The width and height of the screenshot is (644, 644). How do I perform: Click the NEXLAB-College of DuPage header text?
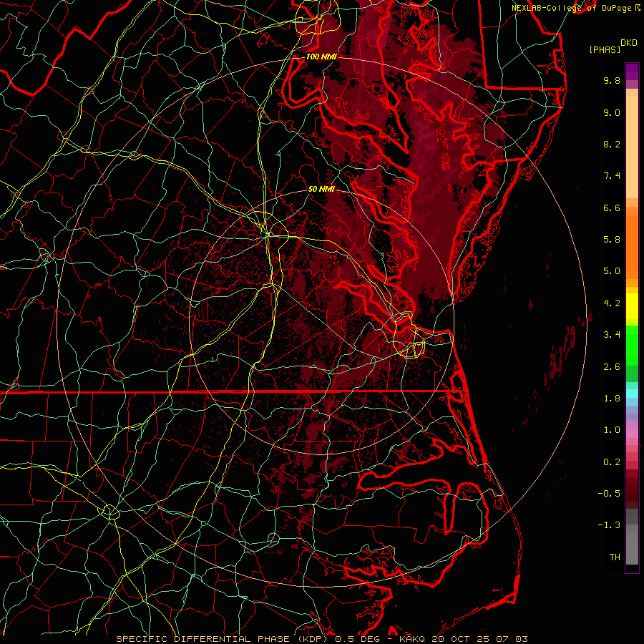573,8
